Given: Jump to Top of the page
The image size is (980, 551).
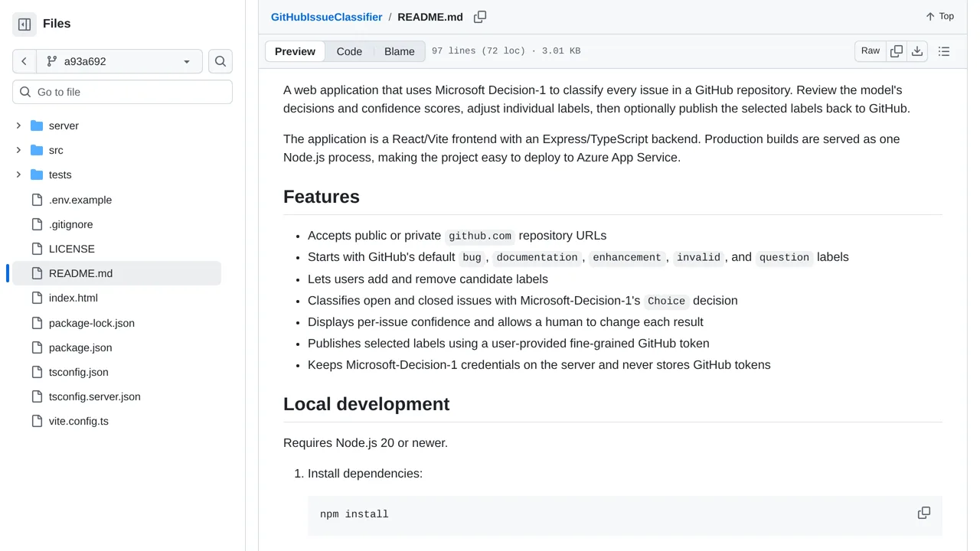Looking at the screenshot, I should (x=939, y=16).
